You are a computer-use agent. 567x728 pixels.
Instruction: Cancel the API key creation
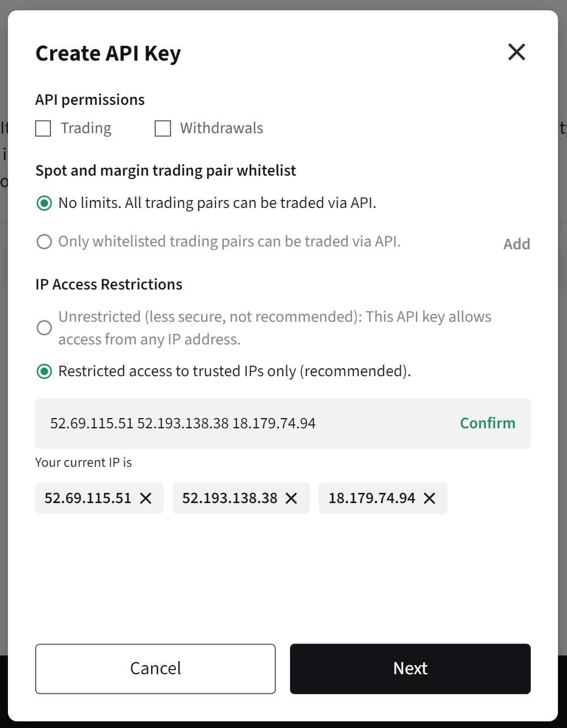(155, 669)
